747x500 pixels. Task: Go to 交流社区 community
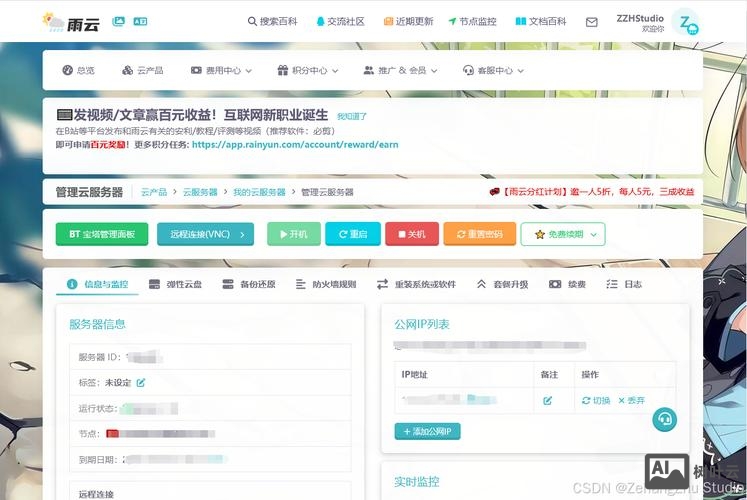341,21
